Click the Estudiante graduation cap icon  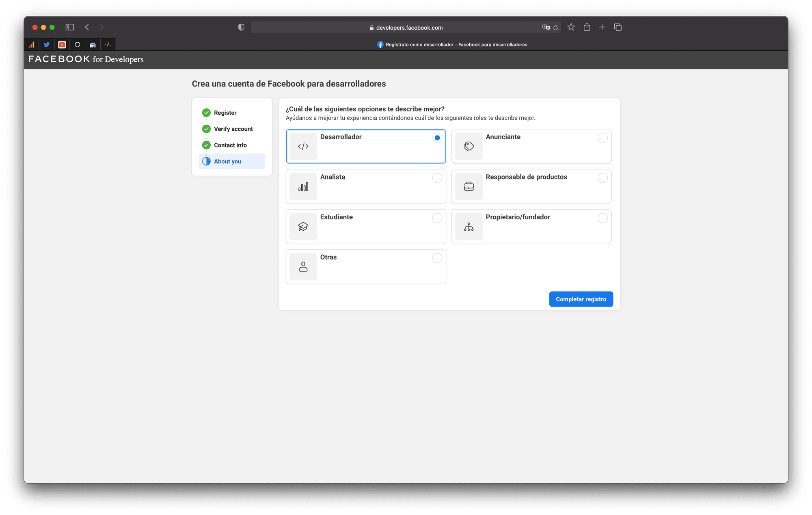(x=303, y=227)
